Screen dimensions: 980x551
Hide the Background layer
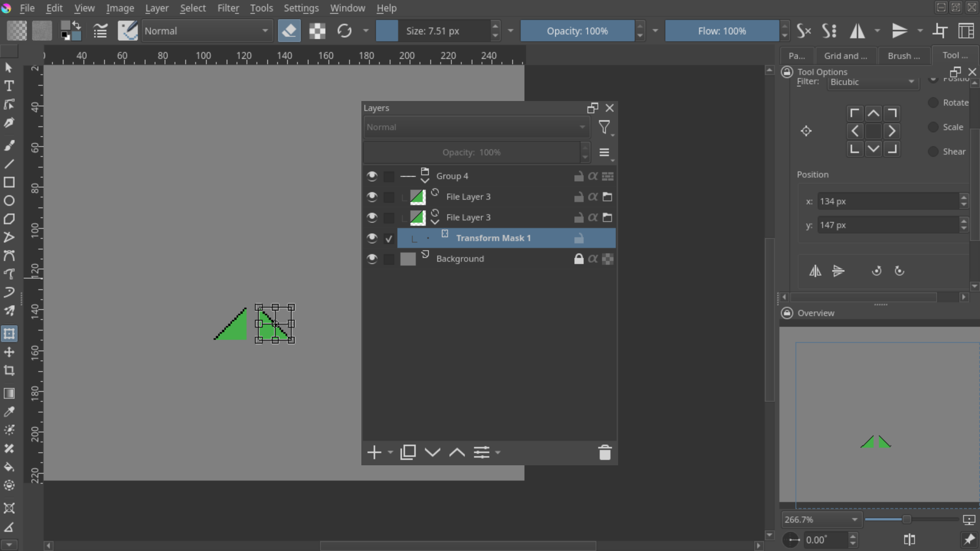(x=372, y=259)
